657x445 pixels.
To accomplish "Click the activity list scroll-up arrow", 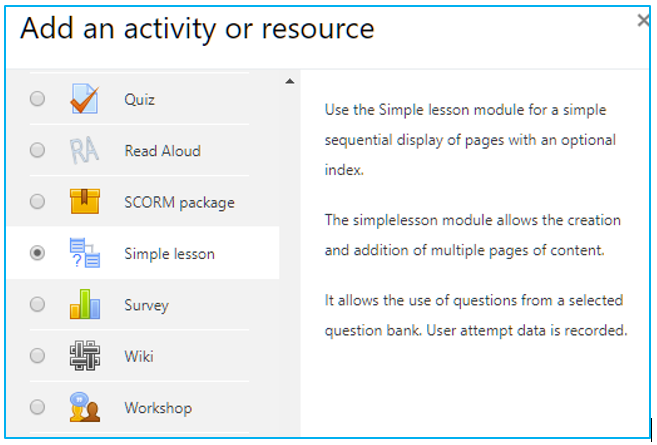I will coord(290,81).
